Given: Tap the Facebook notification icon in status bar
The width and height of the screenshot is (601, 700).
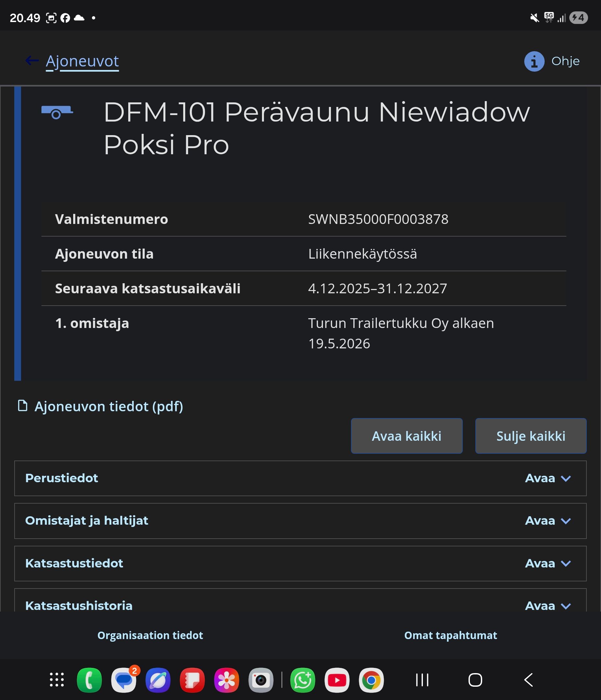Looking at the screenshot, I should click(x=65, y=18).
